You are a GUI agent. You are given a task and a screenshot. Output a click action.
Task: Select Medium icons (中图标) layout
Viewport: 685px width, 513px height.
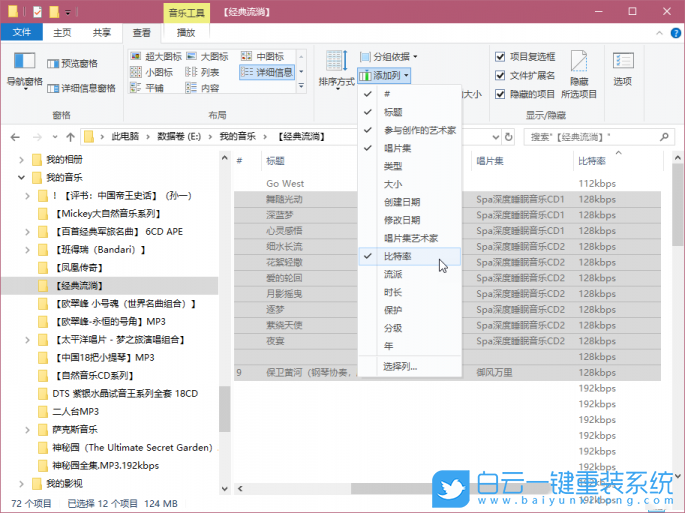pos(263,56)
